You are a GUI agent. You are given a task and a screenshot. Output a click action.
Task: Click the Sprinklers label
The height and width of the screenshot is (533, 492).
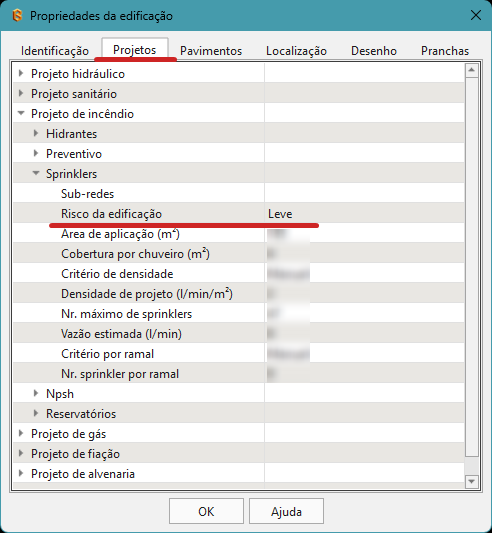(x=71, y=174)
